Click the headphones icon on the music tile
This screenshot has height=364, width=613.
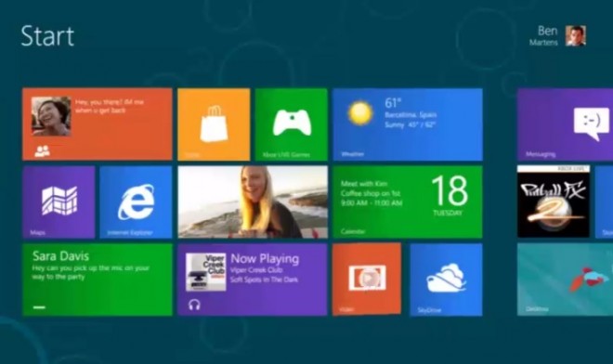coord(194,305)
